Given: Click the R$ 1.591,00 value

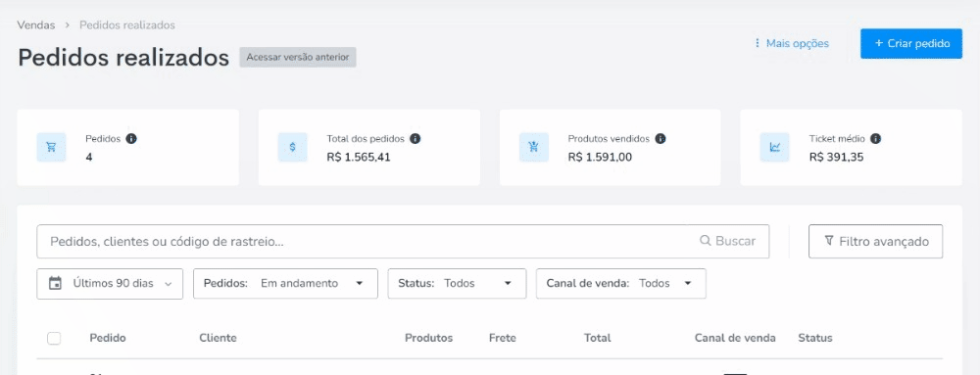Looking at the screenshot, I should tap(600, 158).
